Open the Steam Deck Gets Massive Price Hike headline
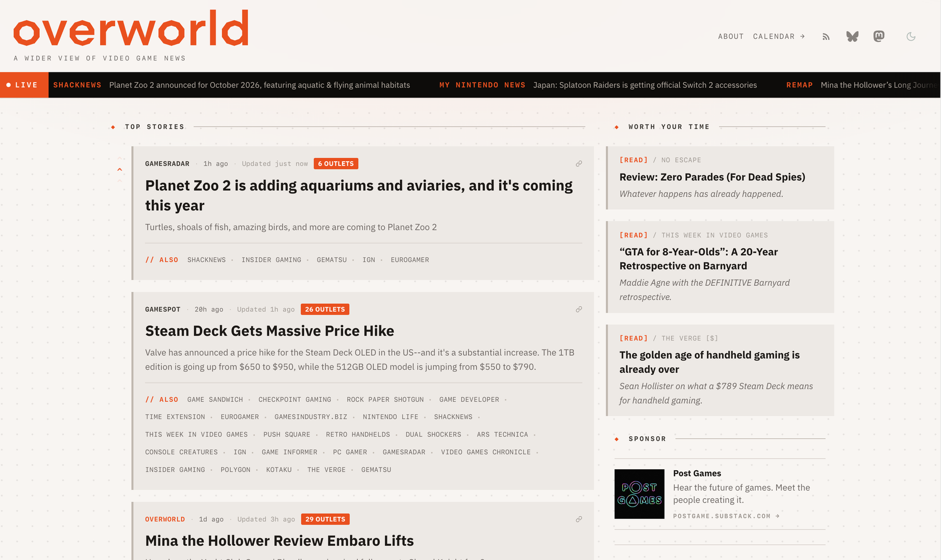The width and height of the screenshot is (941, 560). (270, 331)
